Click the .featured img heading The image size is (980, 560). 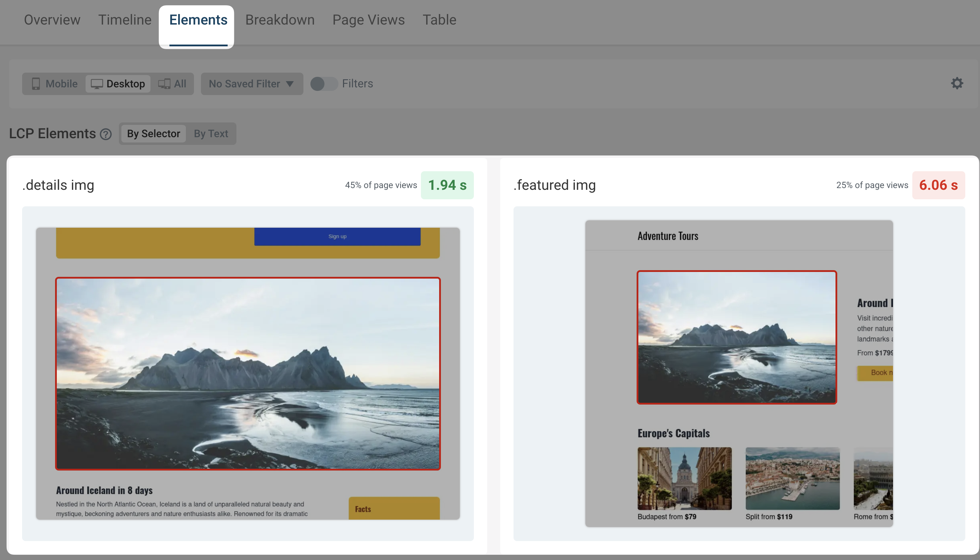(x=555, y=185)
